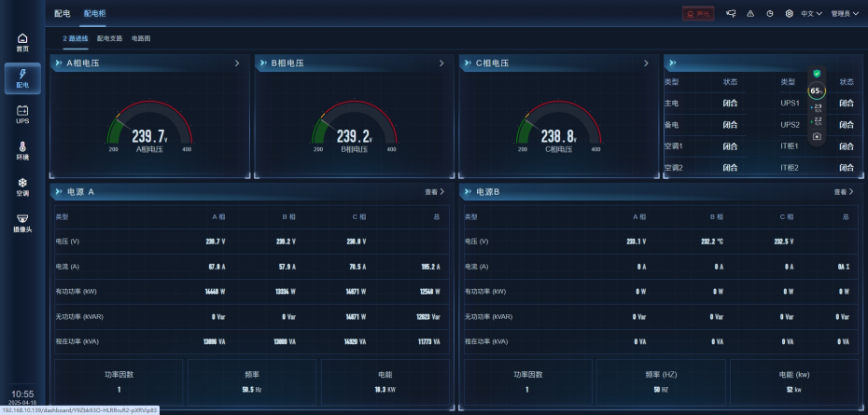Click the announcement megaphone icon in header
868x415 pixels.
(731, 14)
